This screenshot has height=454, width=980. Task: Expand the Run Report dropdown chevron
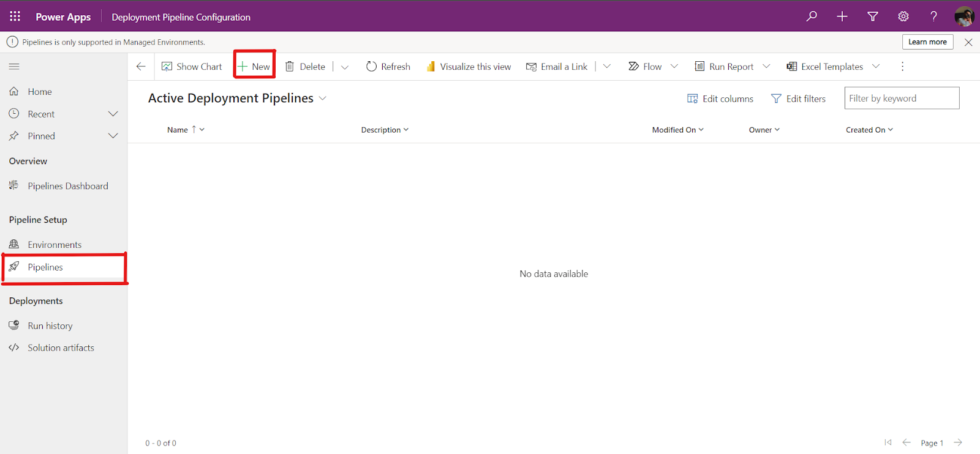pyautogui.click(x=766, y=66)
